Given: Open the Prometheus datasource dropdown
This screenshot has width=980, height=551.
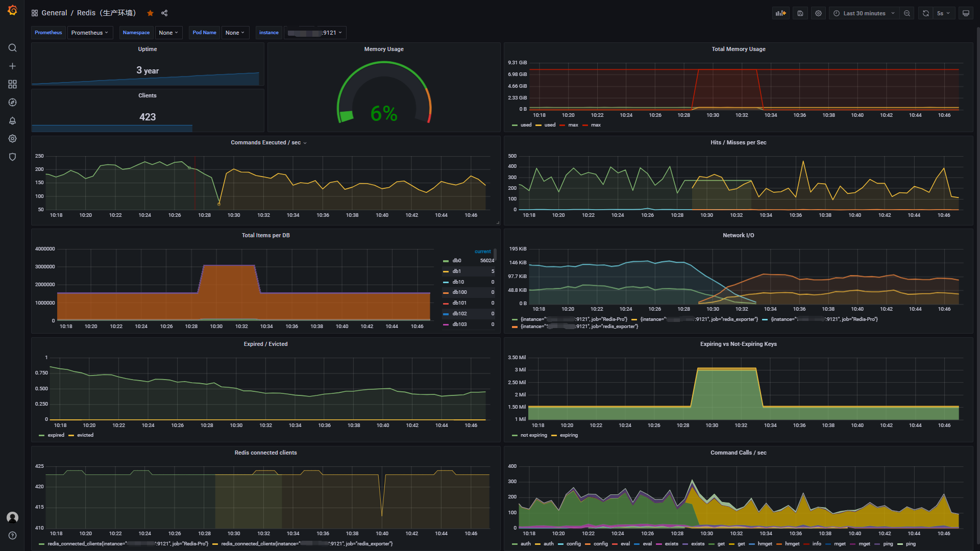Looking at the screenshot, I should point(90,33).
